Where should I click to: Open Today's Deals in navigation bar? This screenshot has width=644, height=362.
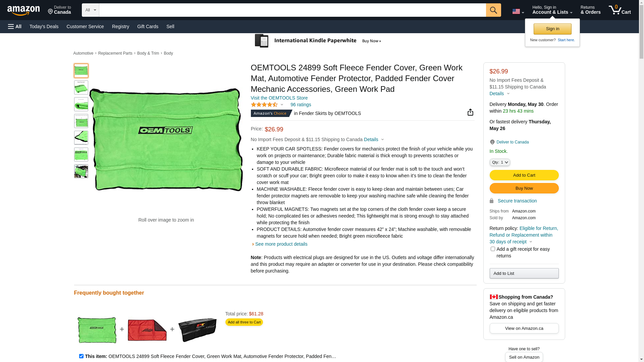pos(44,26)
